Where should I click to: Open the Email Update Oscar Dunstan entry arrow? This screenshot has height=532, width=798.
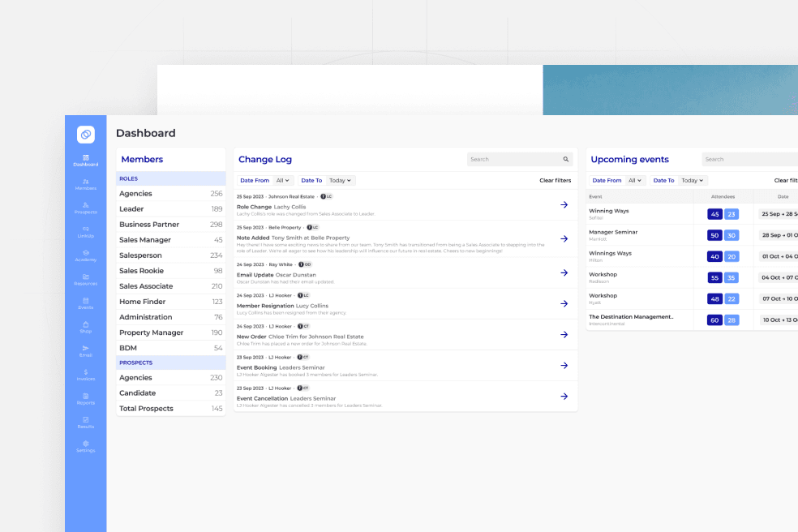[564, 272]
